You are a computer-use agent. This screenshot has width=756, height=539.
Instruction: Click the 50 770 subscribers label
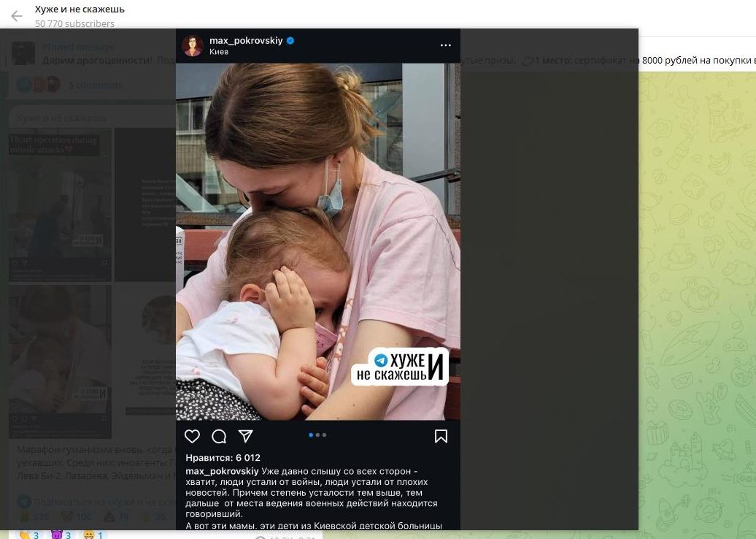coord(74,23)
